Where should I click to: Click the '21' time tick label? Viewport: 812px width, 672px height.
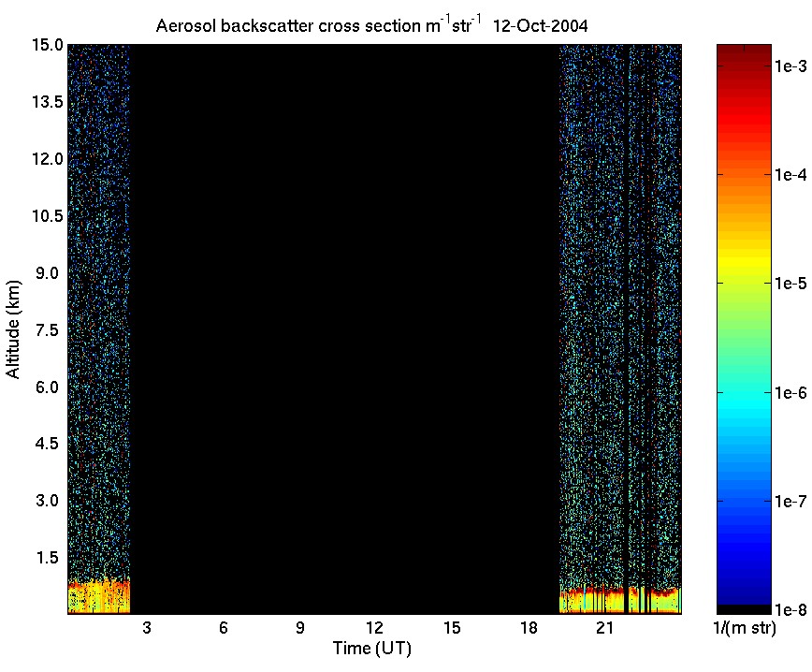click(604, 628)
